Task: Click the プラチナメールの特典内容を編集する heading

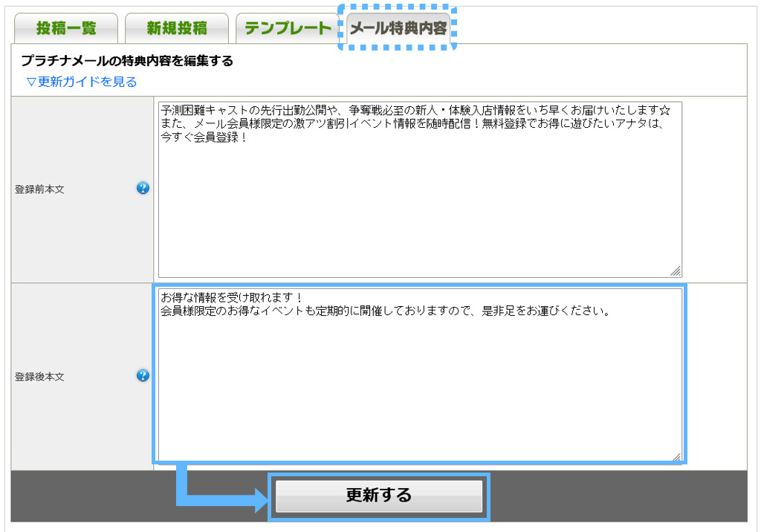Action: click(127, 61)
